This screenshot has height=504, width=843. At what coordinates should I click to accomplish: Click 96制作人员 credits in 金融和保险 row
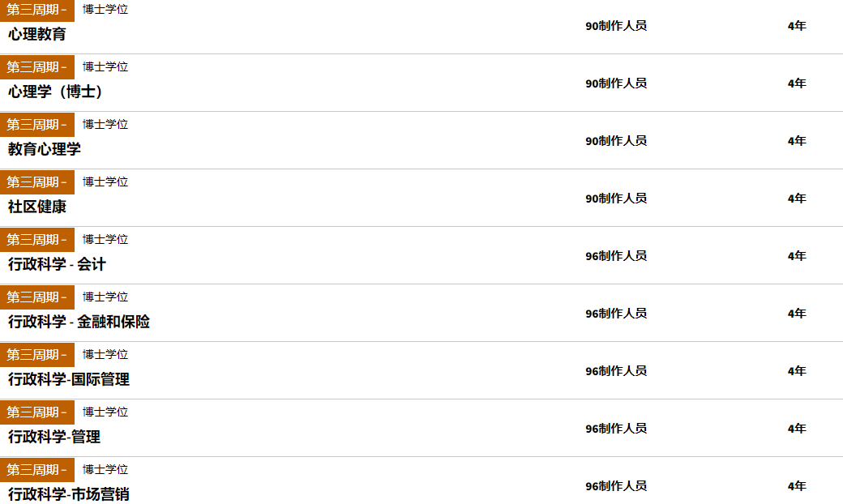(616, 314)
